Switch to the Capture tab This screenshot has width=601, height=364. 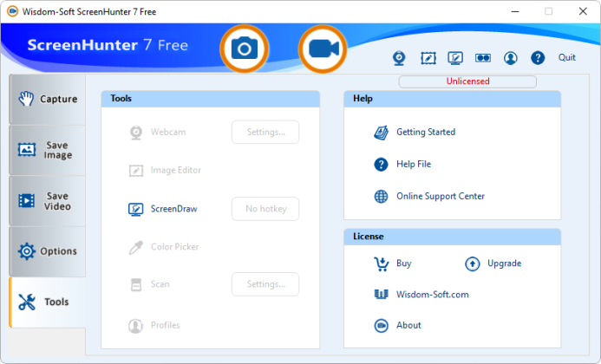[48, 100]
